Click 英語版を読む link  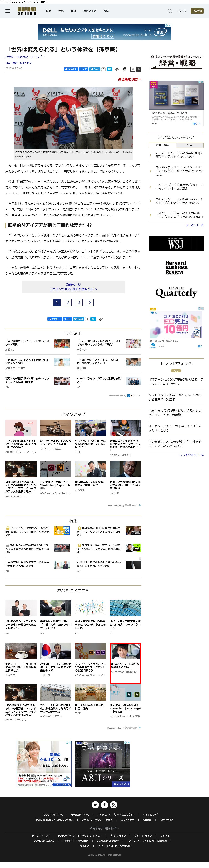click(129, 79)
